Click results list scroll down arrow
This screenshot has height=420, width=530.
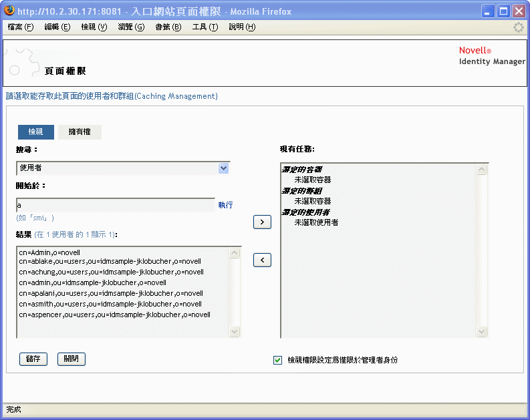coord(234,331)
